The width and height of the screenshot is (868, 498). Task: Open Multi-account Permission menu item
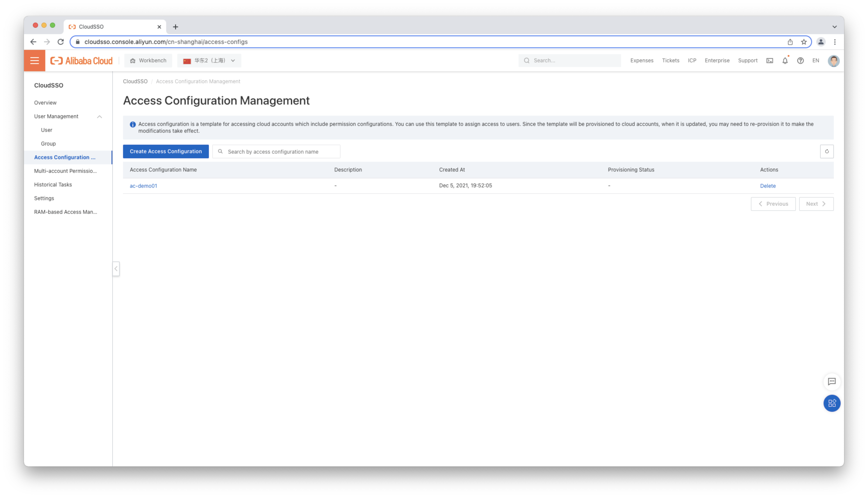click(65, 171)
